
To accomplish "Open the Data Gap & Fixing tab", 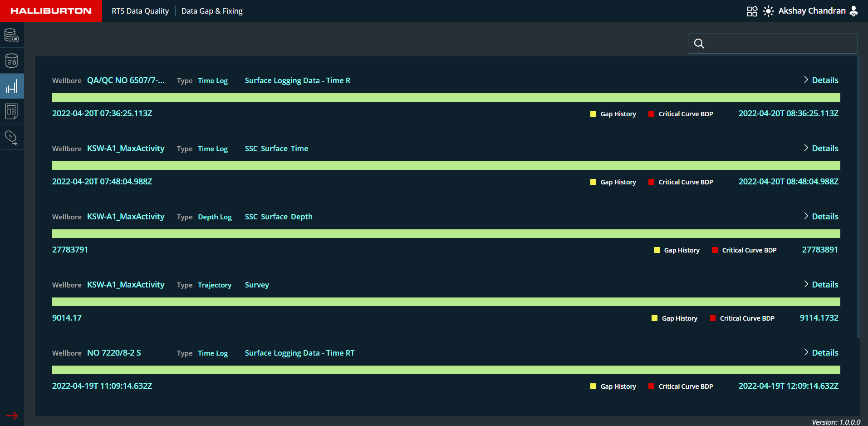I will pos(212,11).
